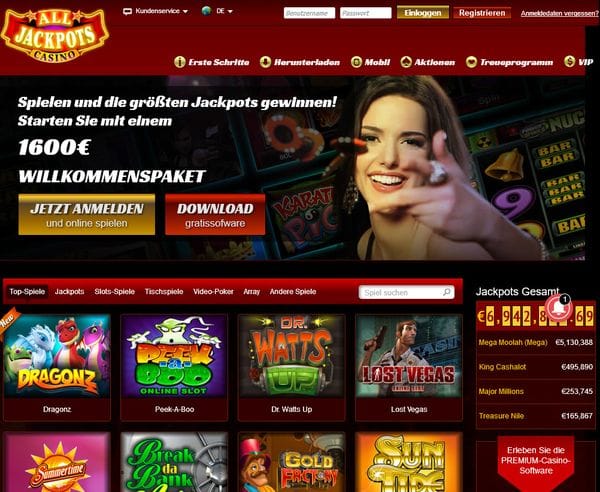Open the DE language selector
Image resolution: width=600 pixels, height=492 pixels.
click(217, 11)
